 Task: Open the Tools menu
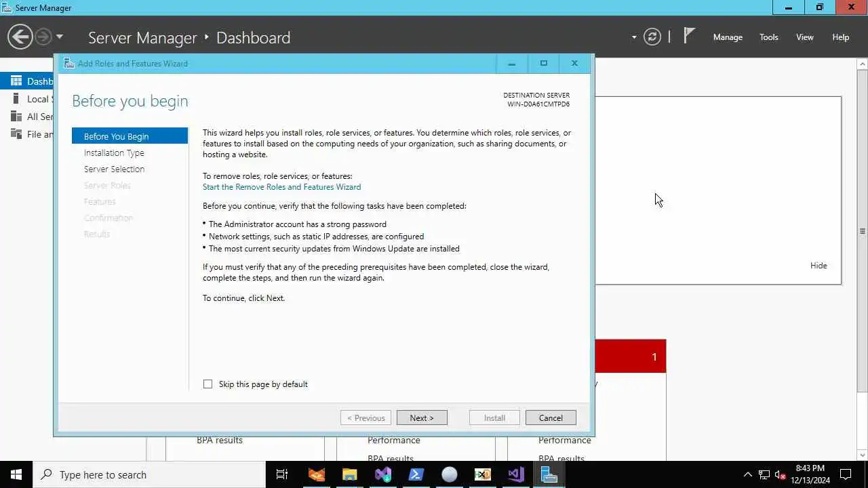click(768, 37)
